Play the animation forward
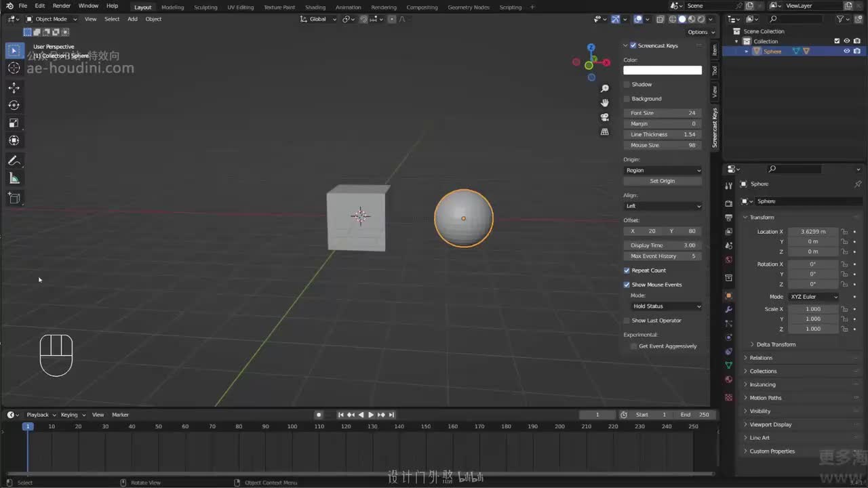Viewport: 868px width, 488px height. coord(371,415)
